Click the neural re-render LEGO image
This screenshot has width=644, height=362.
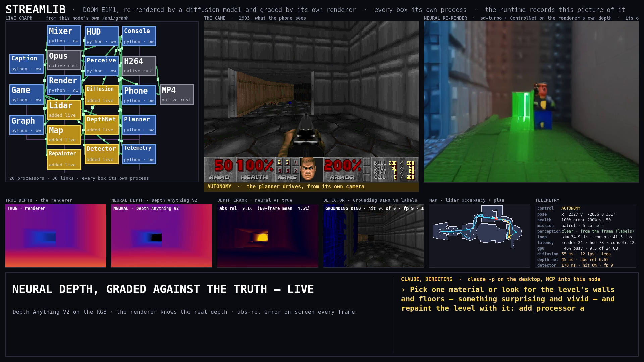[531, 102]
